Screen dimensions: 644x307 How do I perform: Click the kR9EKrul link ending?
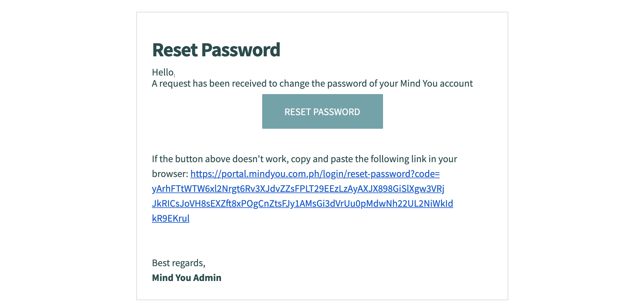coord(170,218)
